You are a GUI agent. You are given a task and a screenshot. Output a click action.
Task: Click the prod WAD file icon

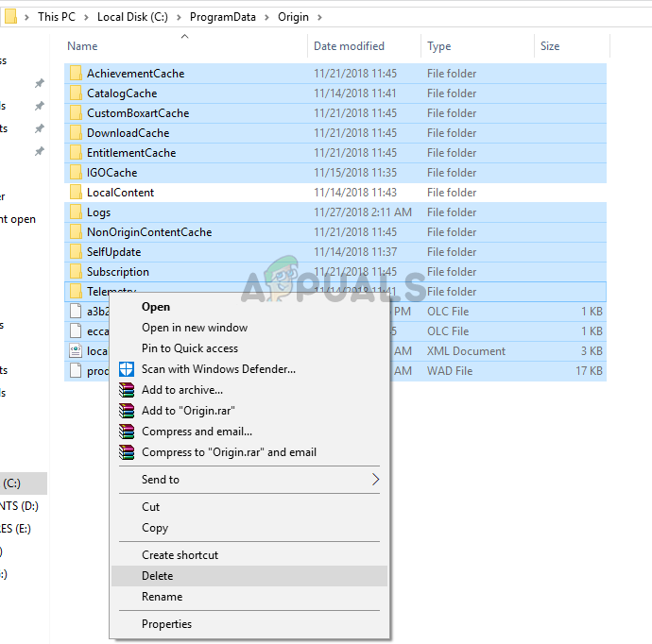tap(76, 370)
